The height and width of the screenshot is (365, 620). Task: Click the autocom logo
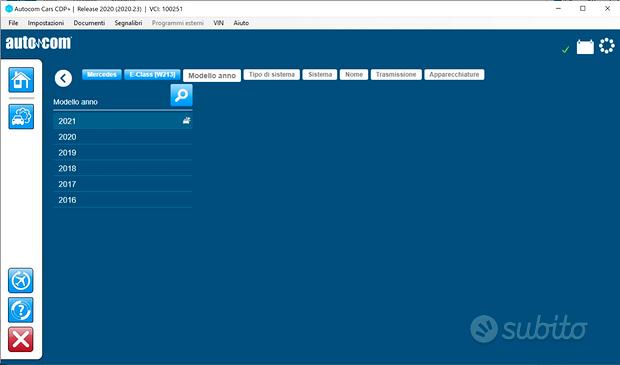pyautogui.click(x=38, y=42)
